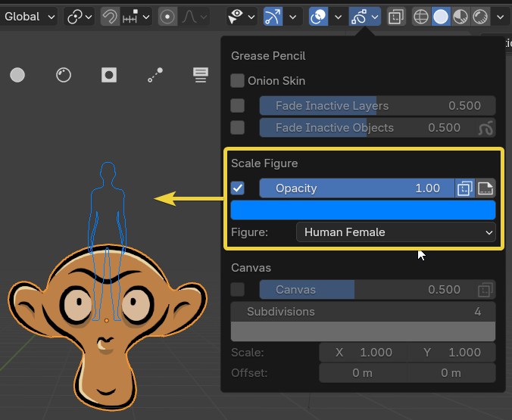Click the selectability and visibility eye icon
The image size is (512, 420).
click(x=236, y=17)
